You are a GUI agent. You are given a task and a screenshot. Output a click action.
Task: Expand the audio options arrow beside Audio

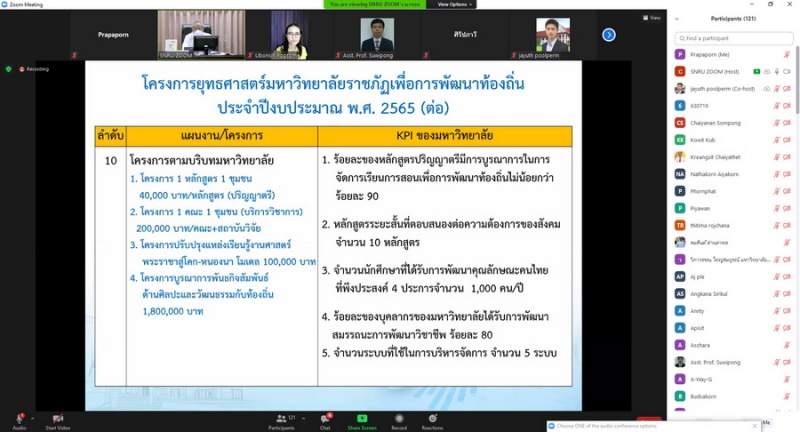pyautogui.click(x=30, y=413)
